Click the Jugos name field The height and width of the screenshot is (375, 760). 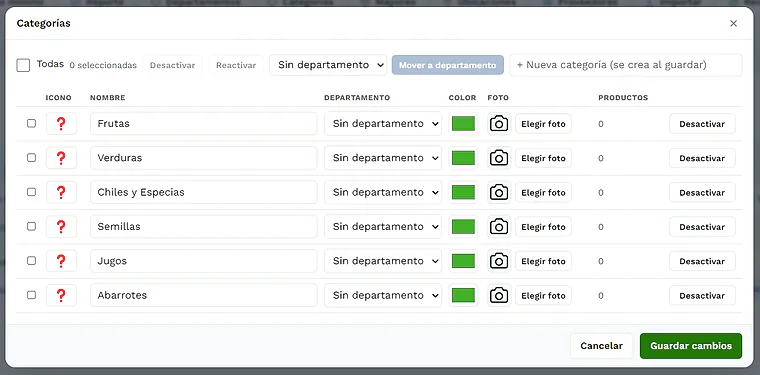204,261
